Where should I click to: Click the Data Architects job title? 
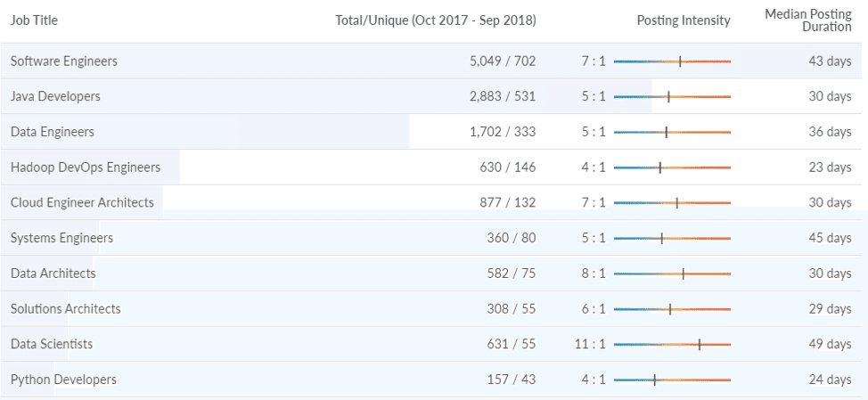(x=53, y=273)
